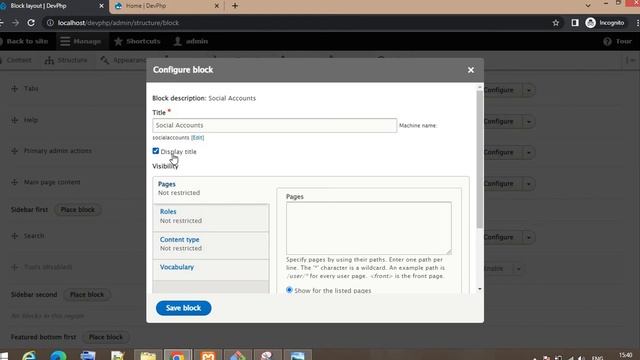Click the Save block button

(183, 308)
